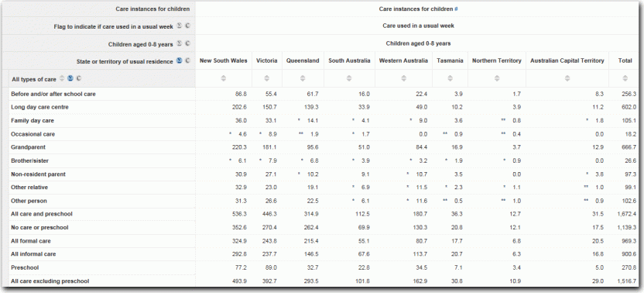
Task: Select the South Australia column header
Action: click(349, 60)
